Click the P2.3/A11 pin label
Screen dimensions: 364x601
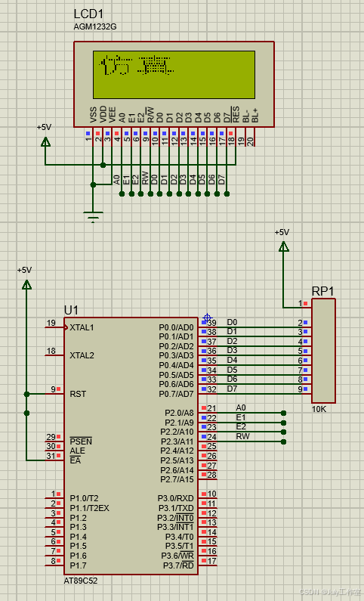177,441
